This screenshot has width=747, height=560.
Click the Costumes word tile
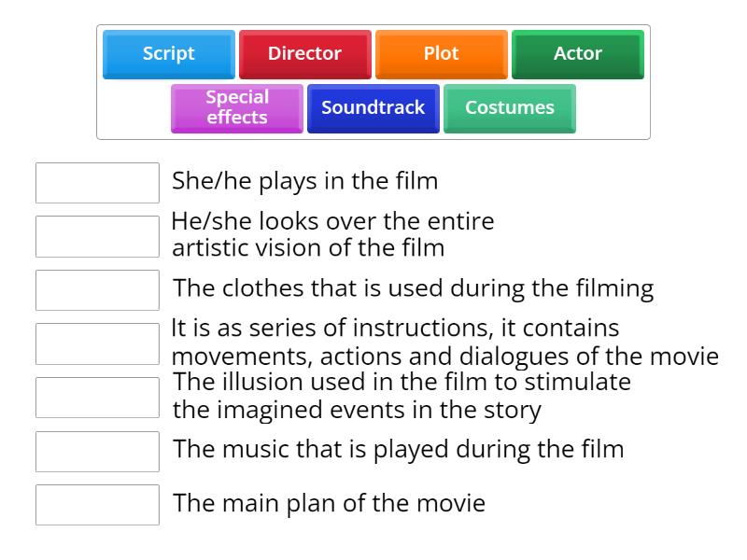click(x=509, y=108)
